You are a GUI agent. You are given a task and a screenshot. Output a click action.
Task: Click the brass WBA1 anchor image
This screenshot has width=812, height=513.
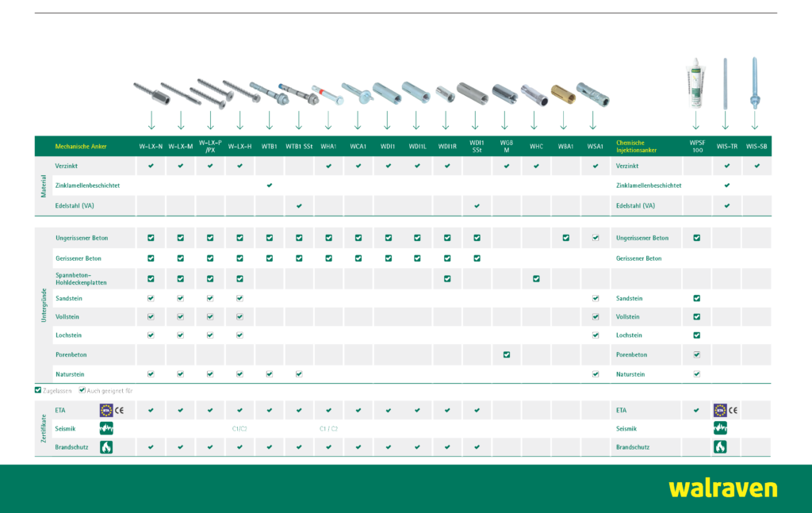click(x=563, y=94)
